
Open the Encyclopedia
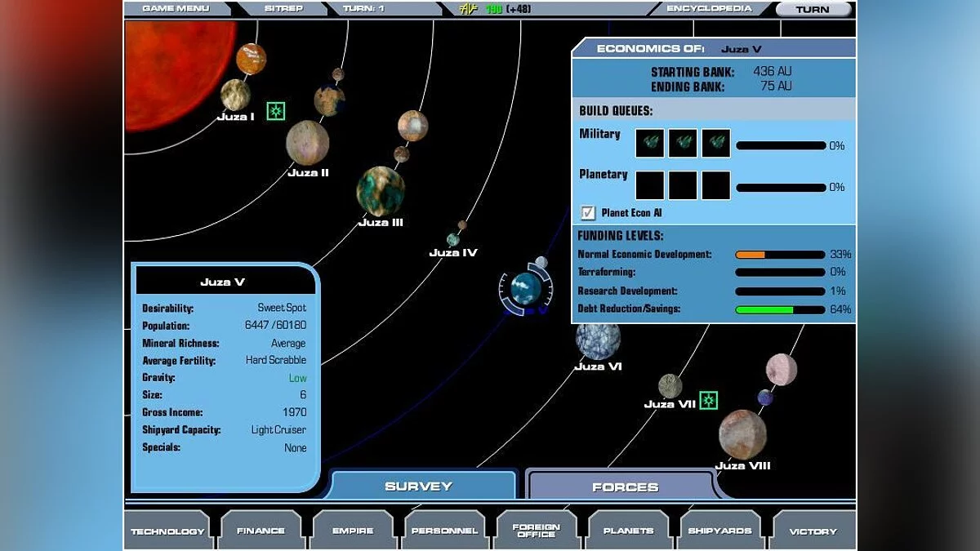tap(708, 9)
